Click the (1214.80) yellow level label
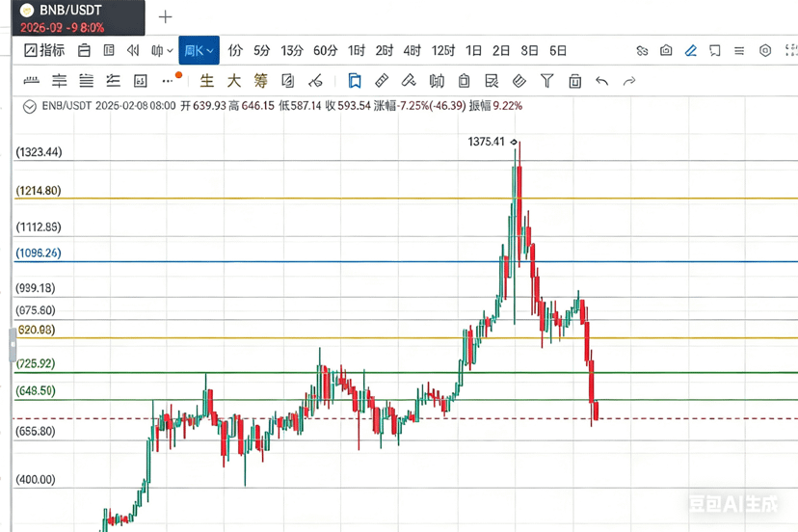This screenshot has width=798, height=532. pyautogui.click(x=39, y=191)
